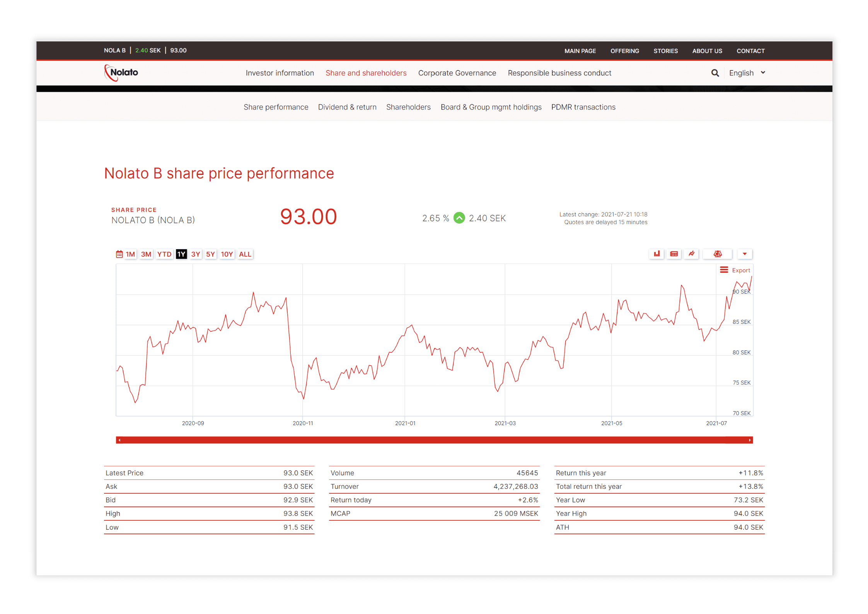Select the YTD range button
868x614 pixels.
[x=164, y=254]
